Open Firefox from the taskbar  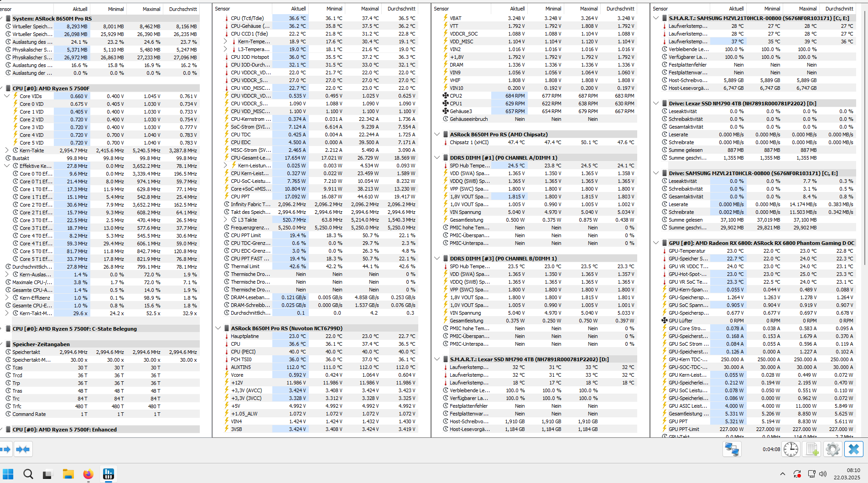tap(88, 474)
